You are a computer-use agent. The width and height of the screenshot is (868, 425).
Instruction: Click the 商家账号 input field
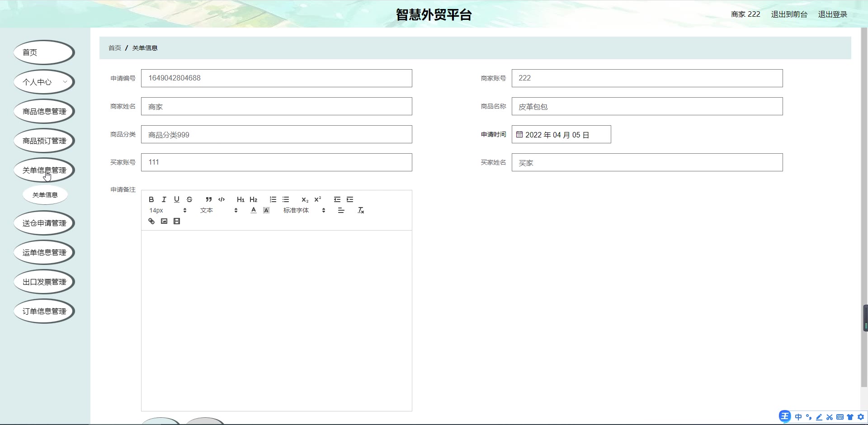coord(647,78)
